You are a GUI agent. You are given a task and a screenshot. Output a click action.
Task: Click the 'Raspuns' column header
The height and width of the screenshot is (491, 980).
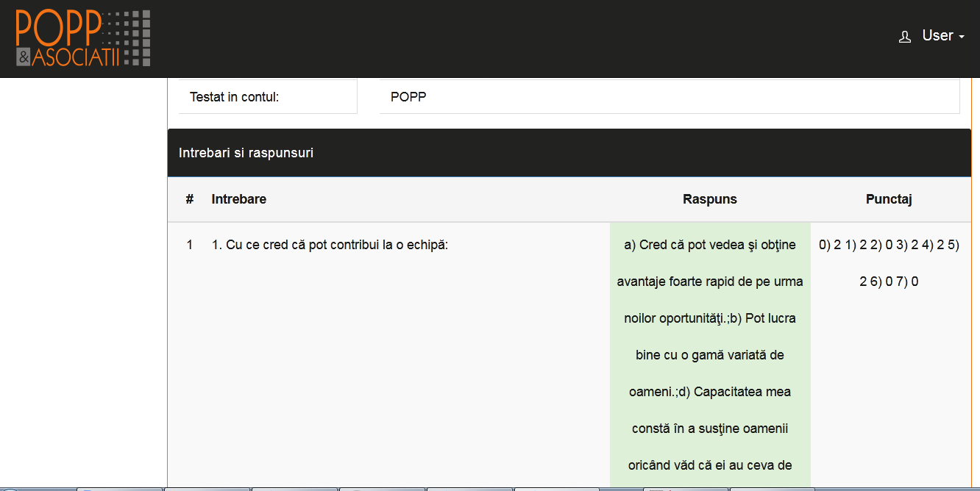[x=709, y=199]
